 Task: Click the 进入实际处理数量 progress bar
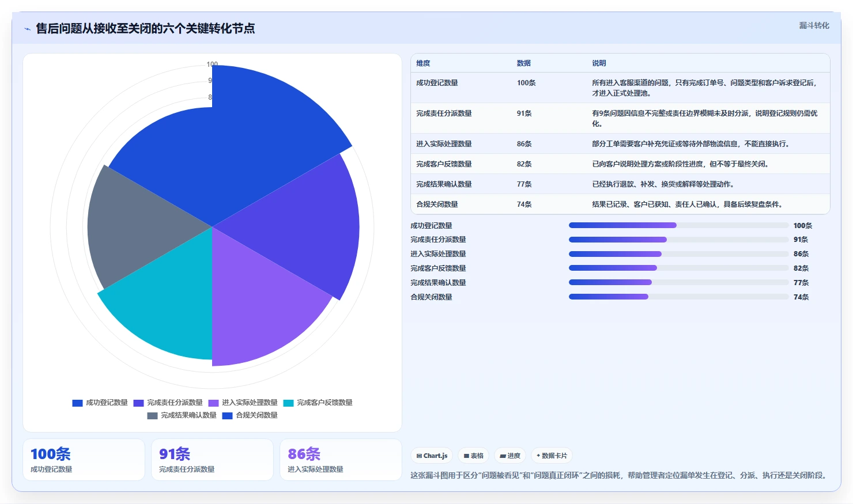click(678, 254)
